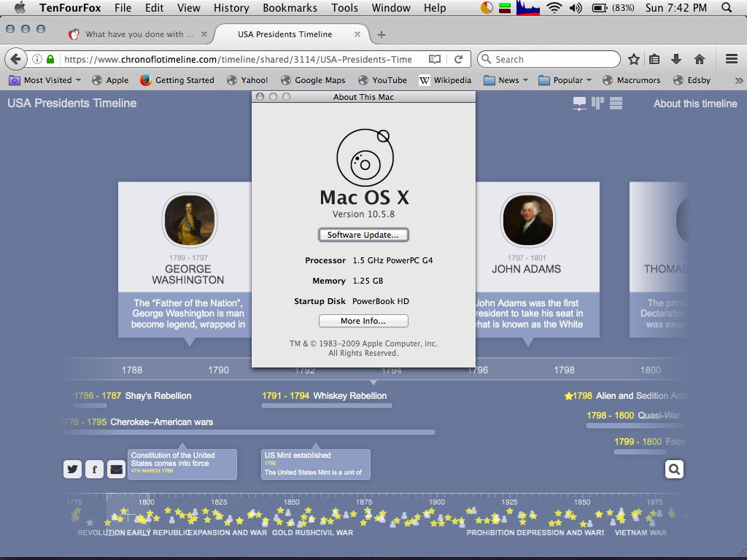Open the Edit menu
Image resolution: width=747 pixels, height=560 pixels.
pyautogui.click(x=155, y=7)
